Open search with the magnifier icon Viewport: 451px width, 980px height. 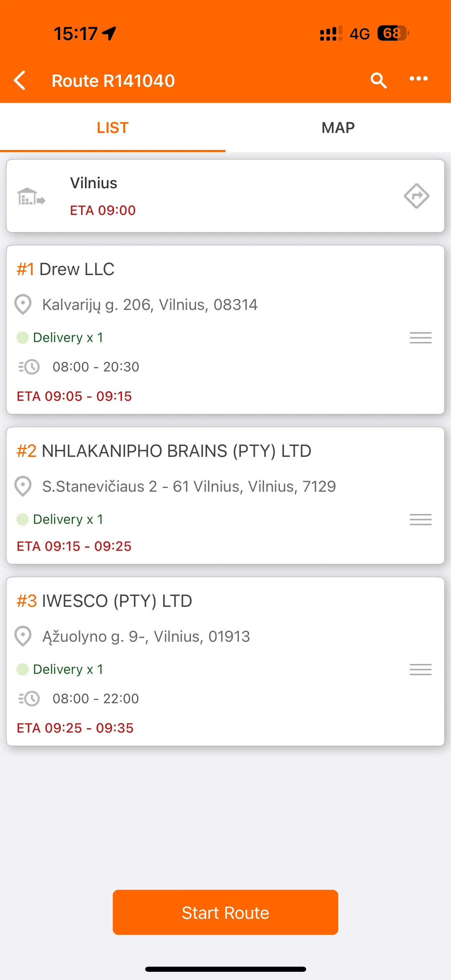(x=378, y=80)
